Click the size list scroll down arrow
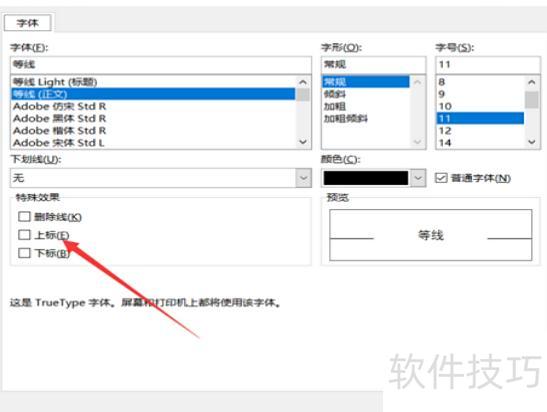 (532, 142)
